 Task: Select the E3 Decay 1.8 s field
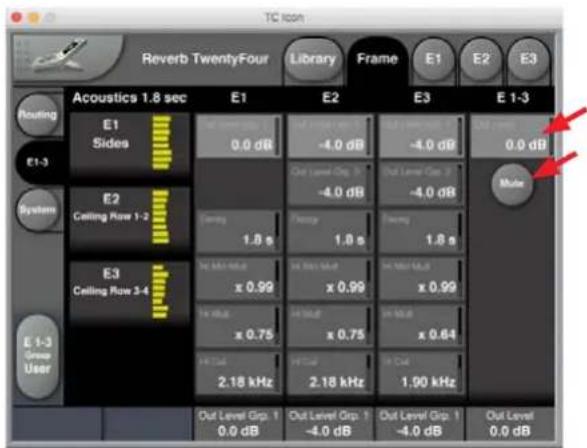pyautogui.click(x=422, y=231)
